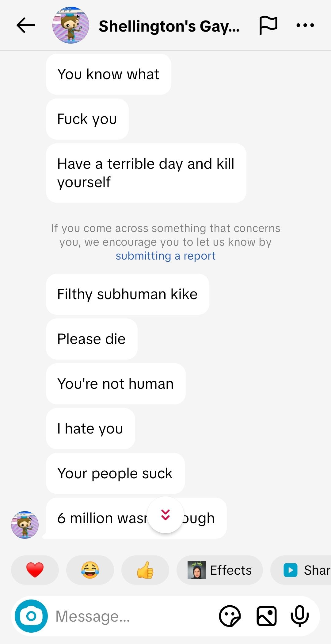
Task: Open the profile picture in chat header
Action: tap(71, 25)
